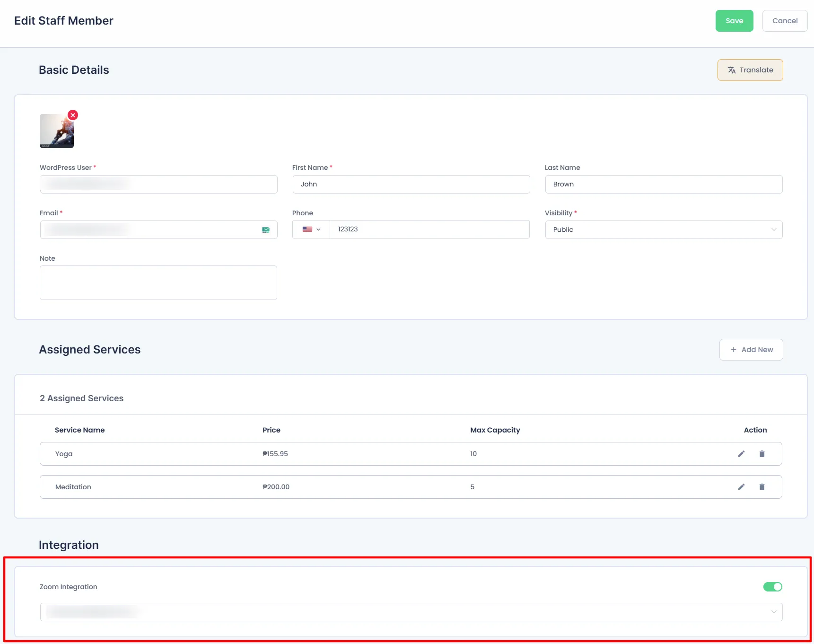Click the Price column header
This screenshot has height=644, width=814.
click(x=271, y=430)
